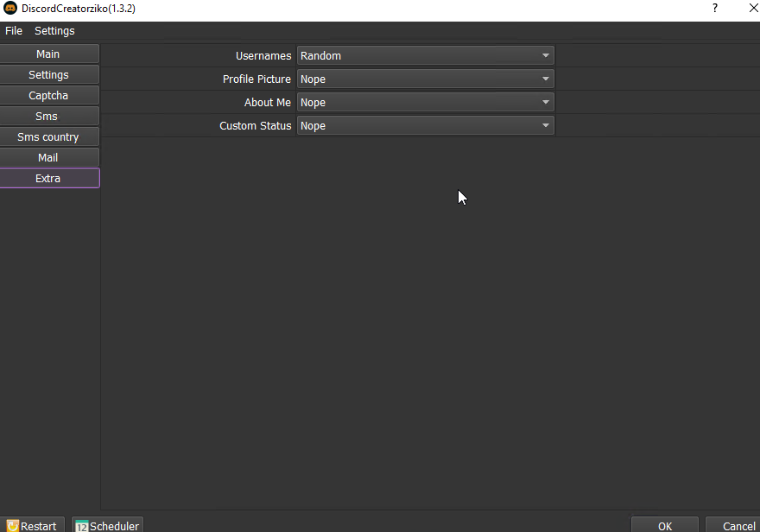Open the Profile Picture dropdown
The height and width of the screenshot is (532, 760).
pos(425,79)
